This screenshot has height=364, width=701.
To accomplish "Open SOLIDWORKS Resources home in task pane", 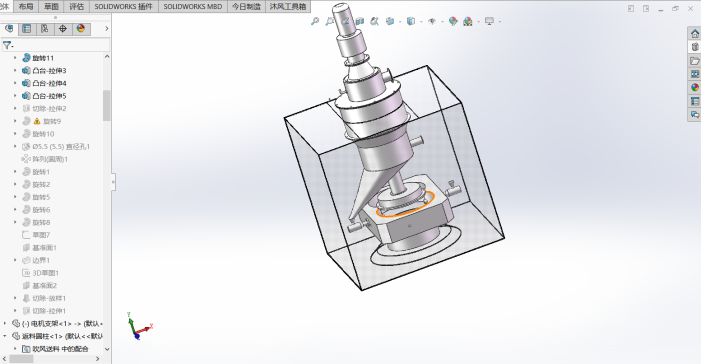I will tap(695, 34).
